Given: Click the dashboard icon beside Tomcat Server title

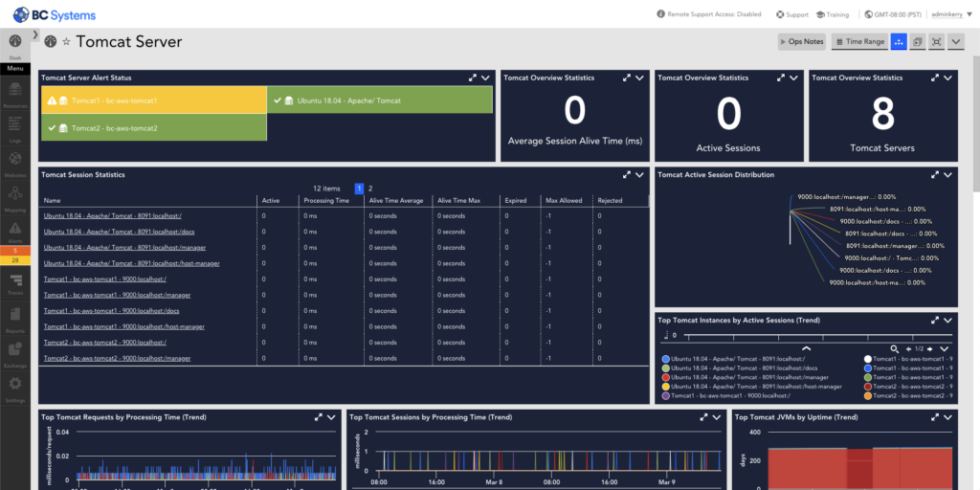Looking at the screenshot, I should pyautogui.click(x=51, y=41).
